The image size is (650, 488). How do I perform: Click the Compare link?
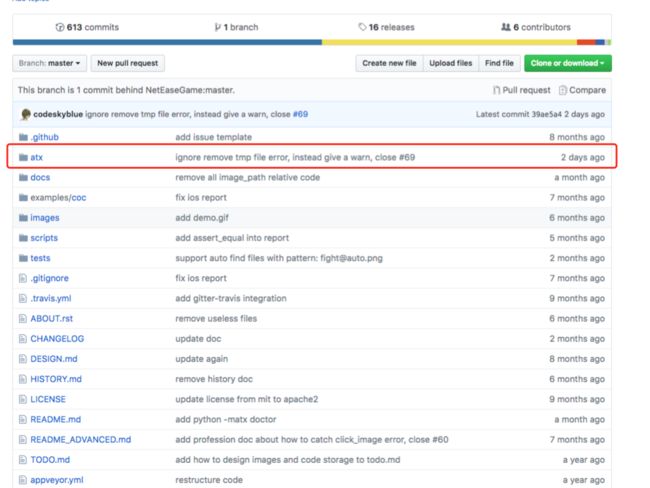click(582, 90)
